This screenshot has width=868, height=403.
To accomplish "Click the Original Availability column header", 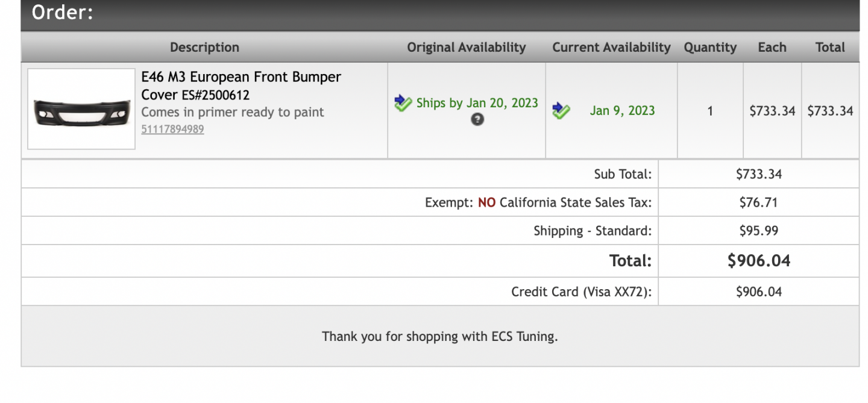I will [467, 47].
